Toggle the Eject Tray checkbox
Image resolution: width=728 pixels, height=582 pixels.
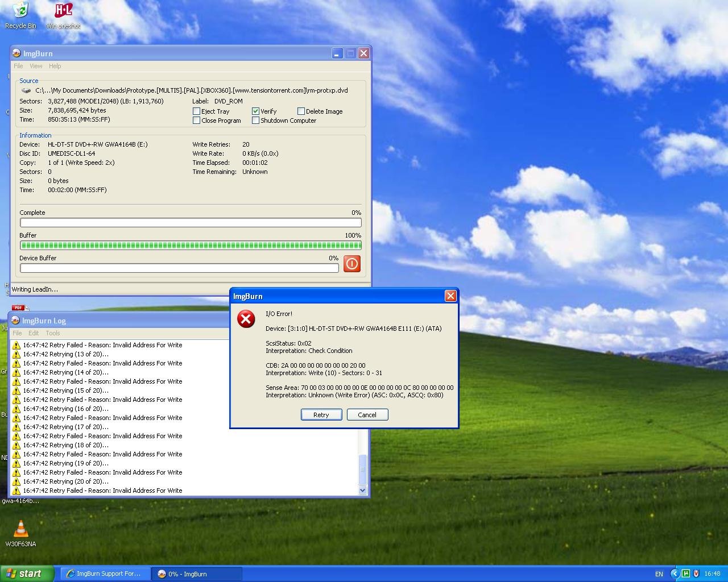[x=196, y=111]
